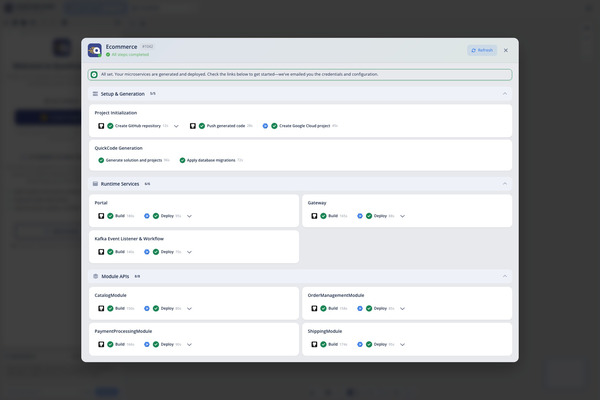
Task: Collapse the Setup & Generation section
Action: click(505, 94)
